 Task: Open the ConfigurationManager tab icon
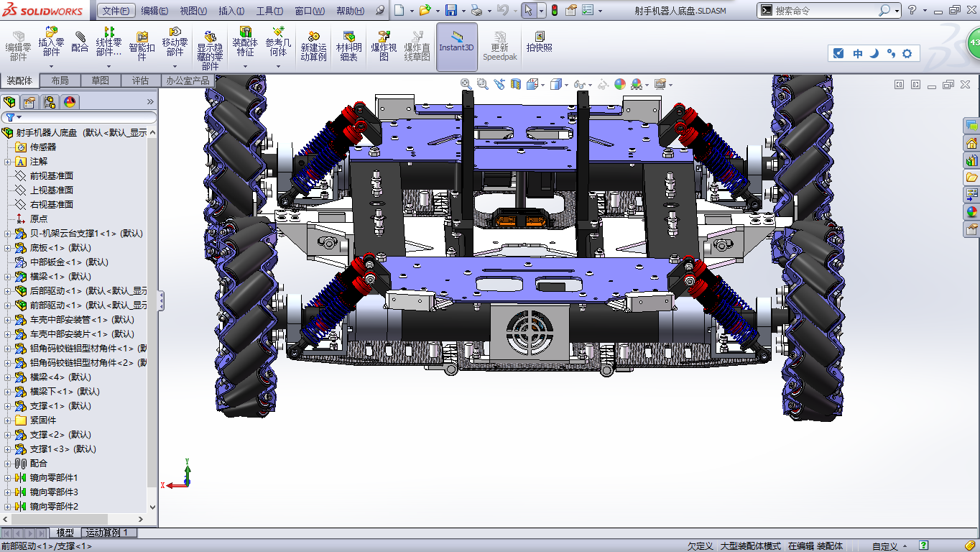click(50, 102)
